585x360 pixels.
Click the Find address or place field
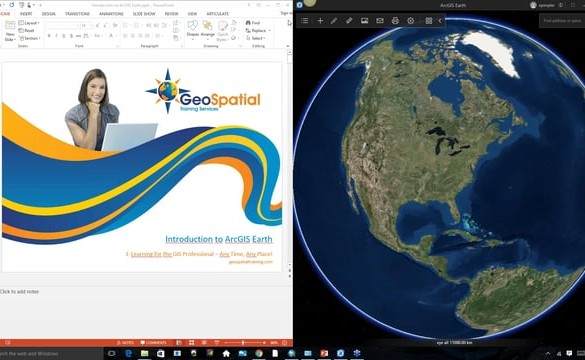562,21
